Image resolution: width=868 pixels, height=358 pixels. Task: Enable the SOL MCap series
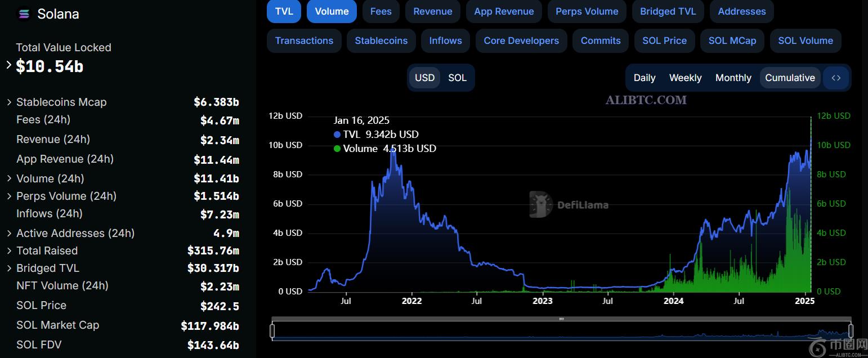(x=732, y=41)
